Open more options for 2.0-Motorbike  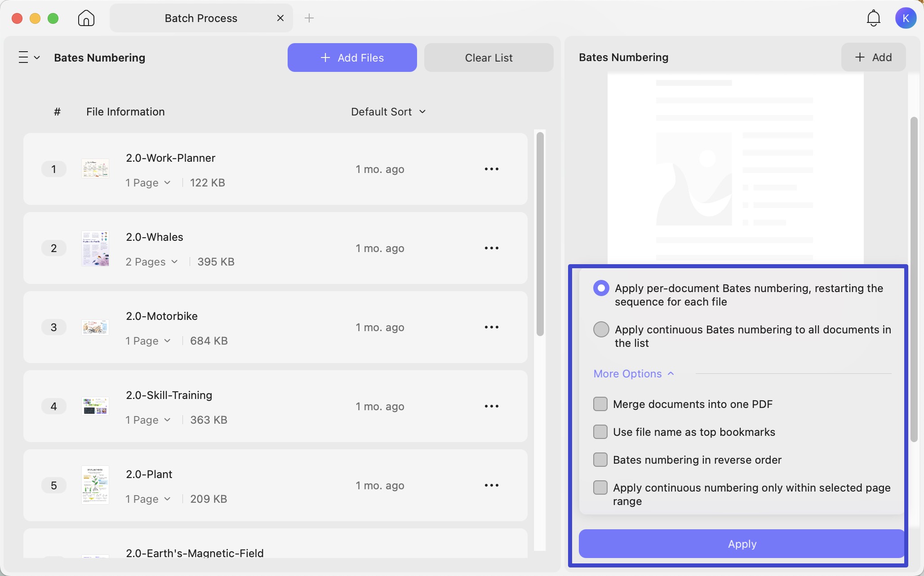click(491, 327)
